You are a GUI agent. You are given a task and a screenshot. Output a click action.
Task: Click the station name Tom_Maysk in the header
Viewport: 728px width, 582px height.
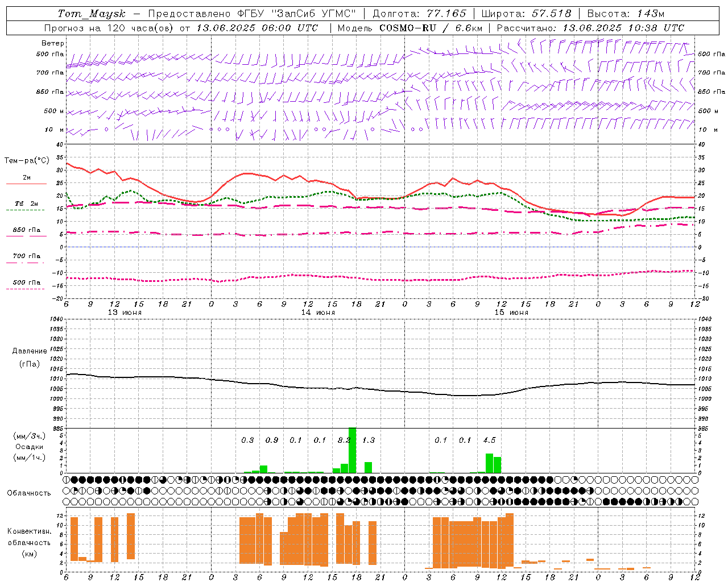pyautogui.click(x=92, y=14)
